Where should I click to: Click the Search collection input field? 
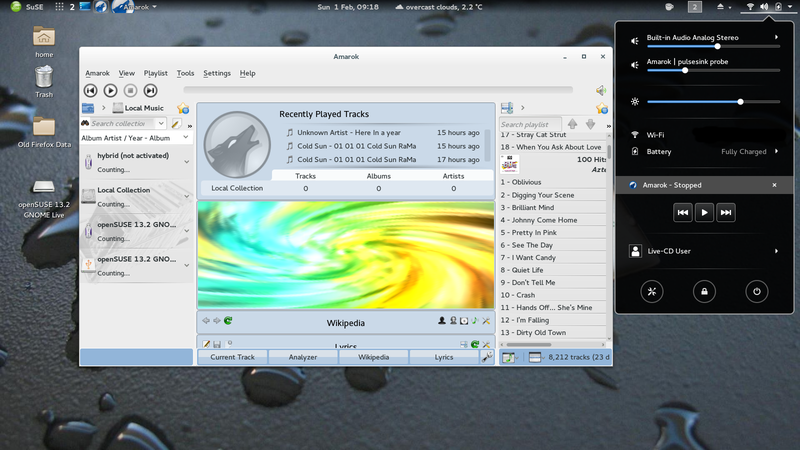123,123
